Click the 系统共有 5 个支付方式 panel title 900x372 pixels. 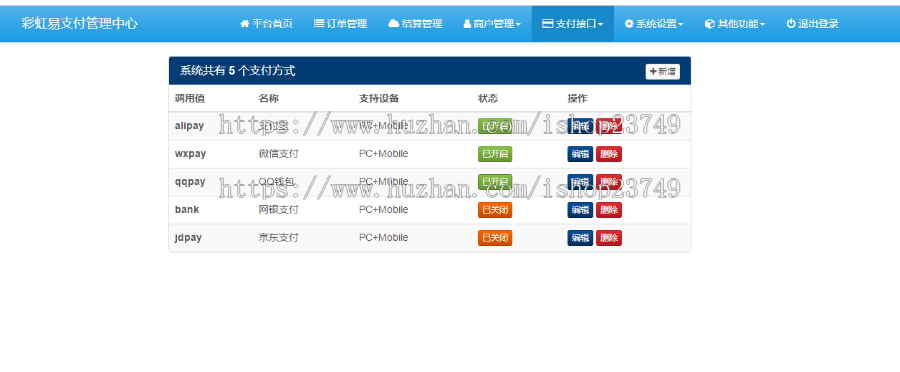tap(238, 71)
